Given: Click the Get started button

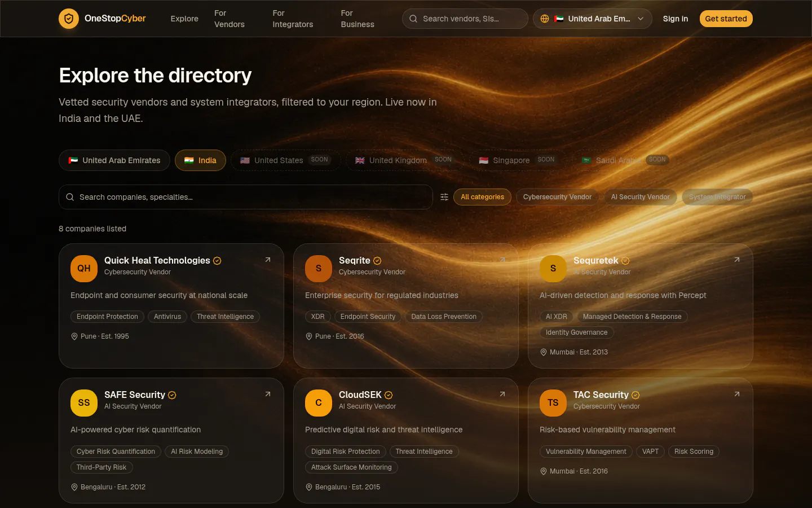Looking at the screenshot, I should 726,19.
